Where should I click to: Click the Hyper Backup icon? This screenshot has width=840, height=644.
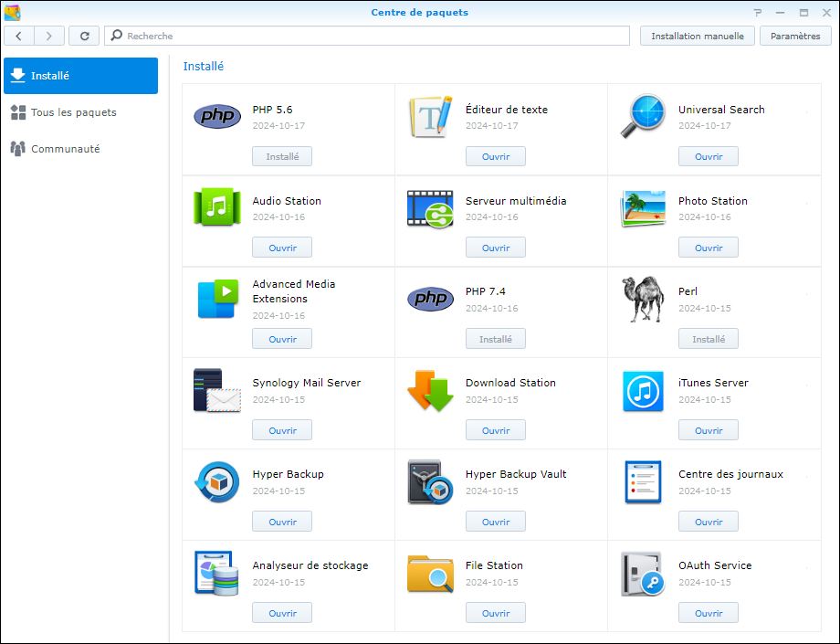point(217,481)
